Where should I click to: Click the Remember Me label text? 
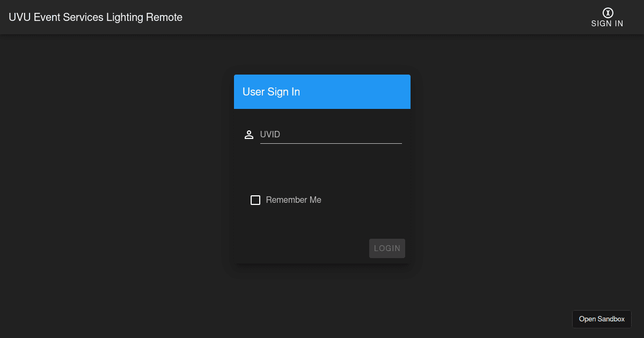pyautogui.click(x=293, y=200)
